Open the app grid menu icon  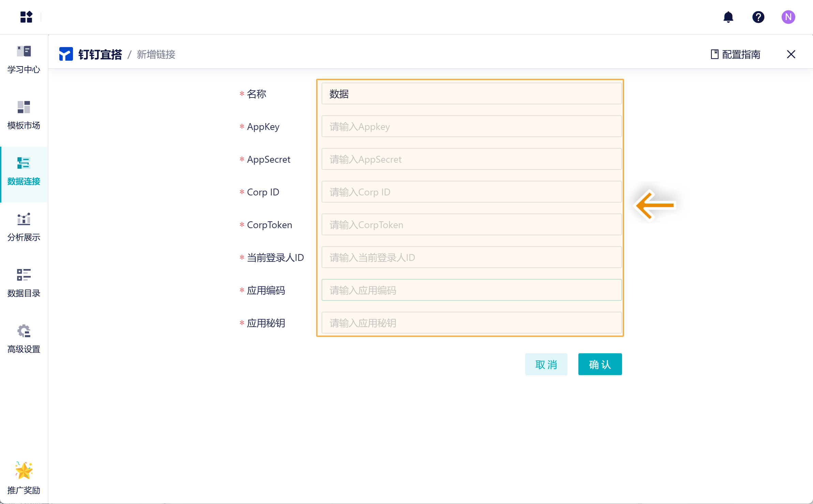[26, 17]
